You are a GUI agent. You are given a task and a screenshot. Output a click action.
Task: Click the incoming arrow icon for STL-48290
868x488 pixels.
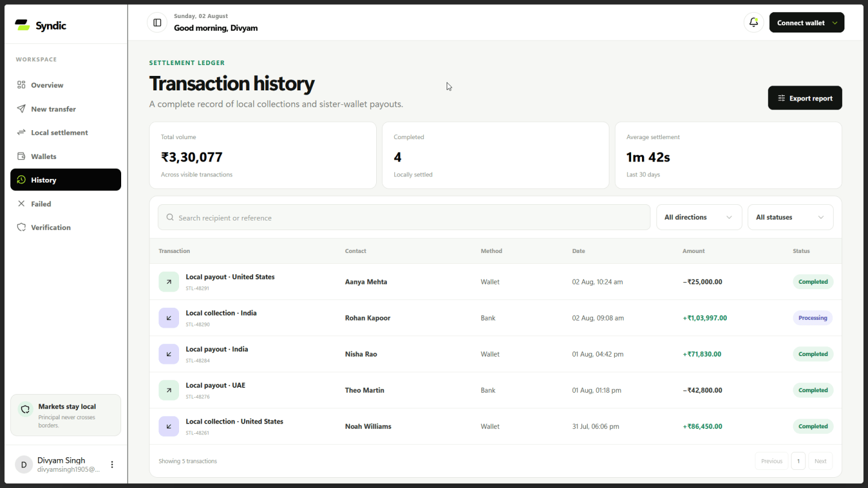click(169, 318)
